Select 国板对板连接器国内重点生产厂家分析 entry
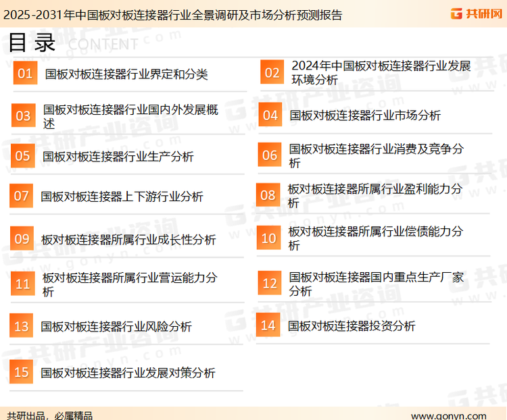Screen dimensions: 507x420 coord(377,284)
